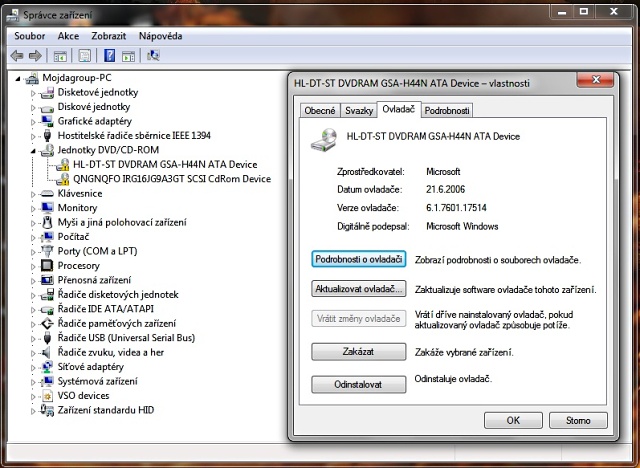Click the IEEE 1394 host controller icon
640x468 pixels.
click(47, 136)
